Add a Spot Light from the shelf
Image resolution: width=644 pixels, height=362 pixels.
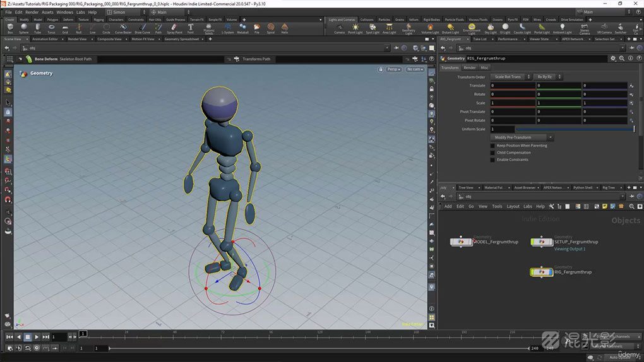[x=373, y=28]
